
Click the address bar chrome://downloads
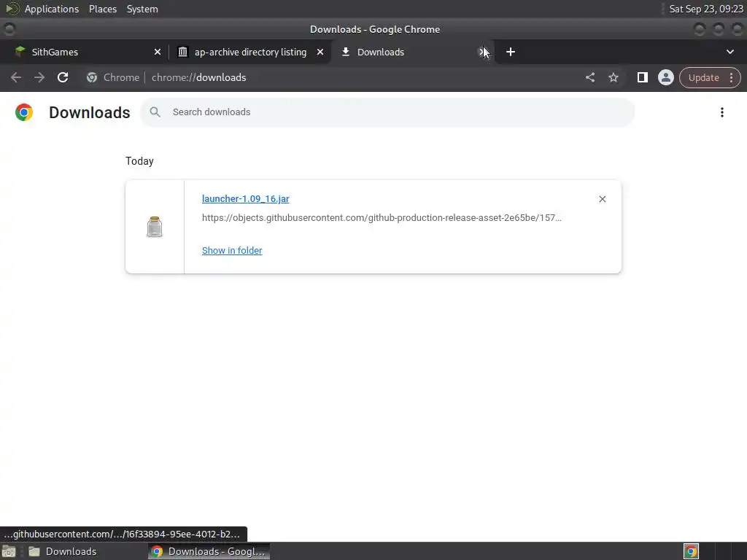coord(198,77)
